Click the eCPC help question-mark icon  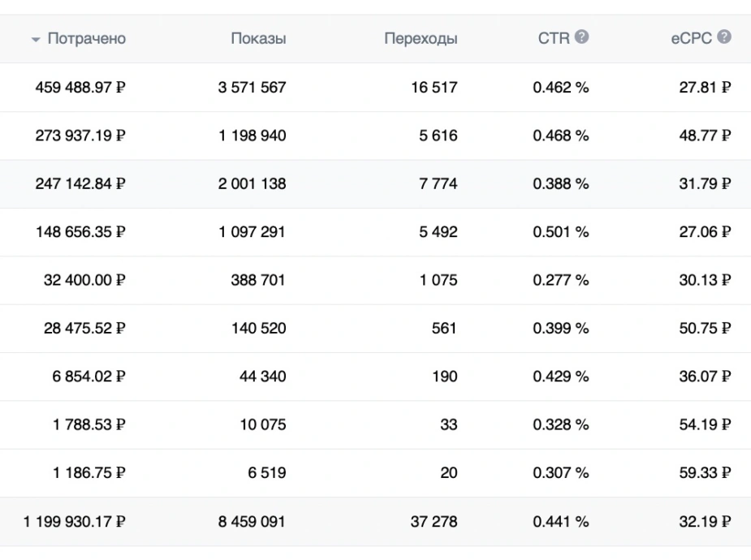[x=724, y=37]
